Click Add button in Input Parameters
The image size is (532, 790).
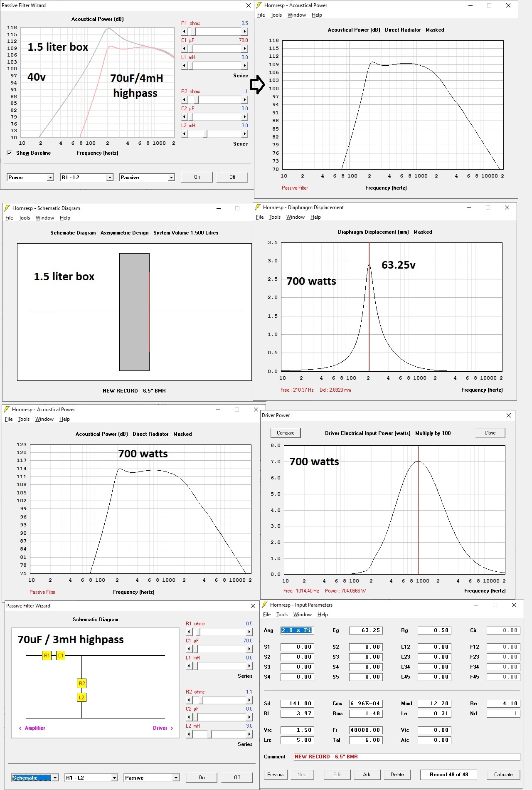point(367,775)
